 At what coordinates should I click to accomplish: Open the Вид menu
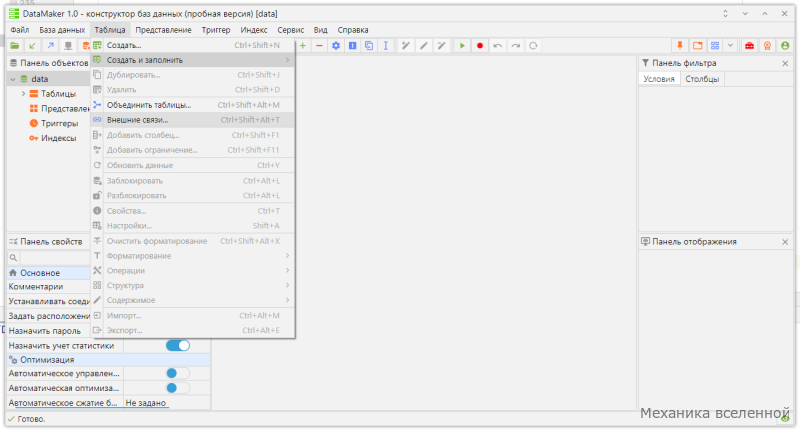click(320, 30)
